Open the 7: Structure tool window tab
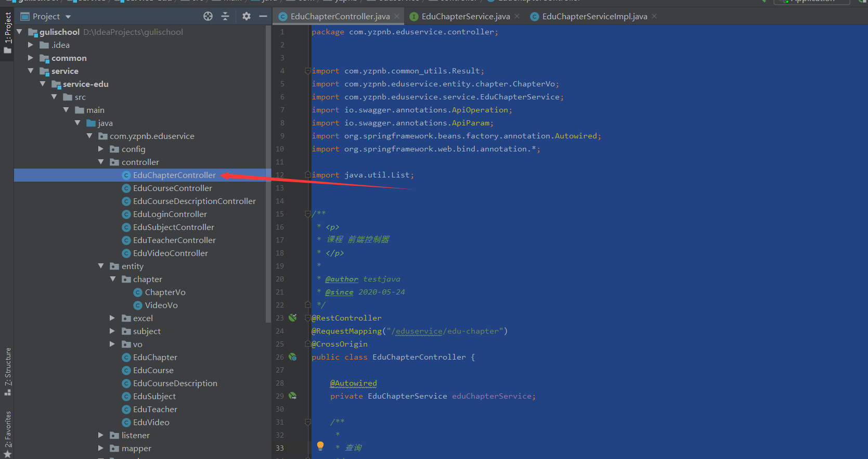 click(x=7, y=372)
